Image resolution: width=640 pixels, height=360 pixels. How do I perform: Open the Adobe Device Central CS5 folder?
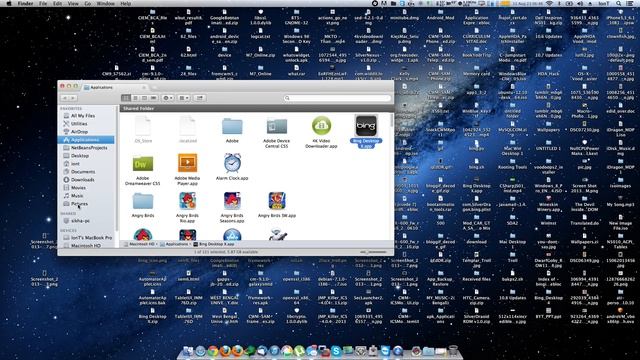[x=277, y=126]
